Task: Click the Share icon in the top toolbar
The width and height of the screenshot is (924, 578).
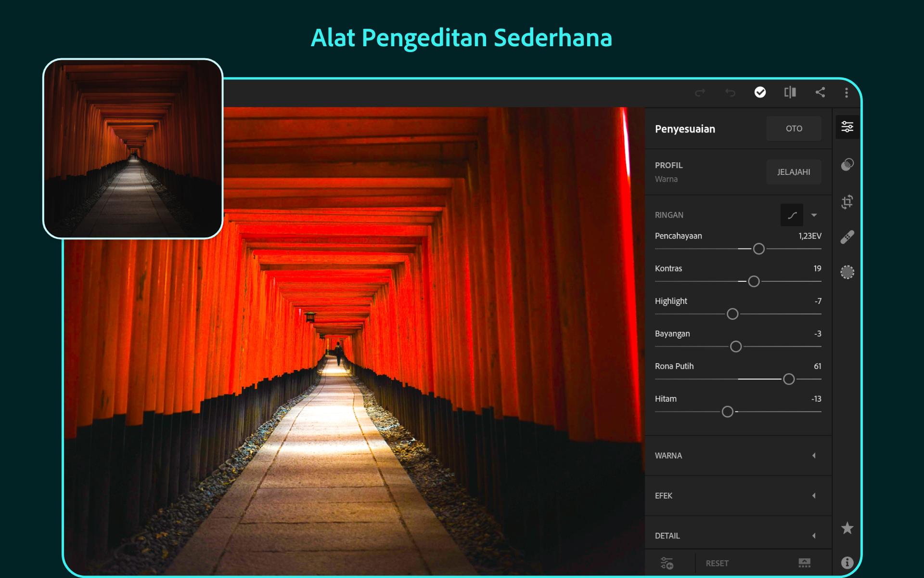Action: point(821,93)
